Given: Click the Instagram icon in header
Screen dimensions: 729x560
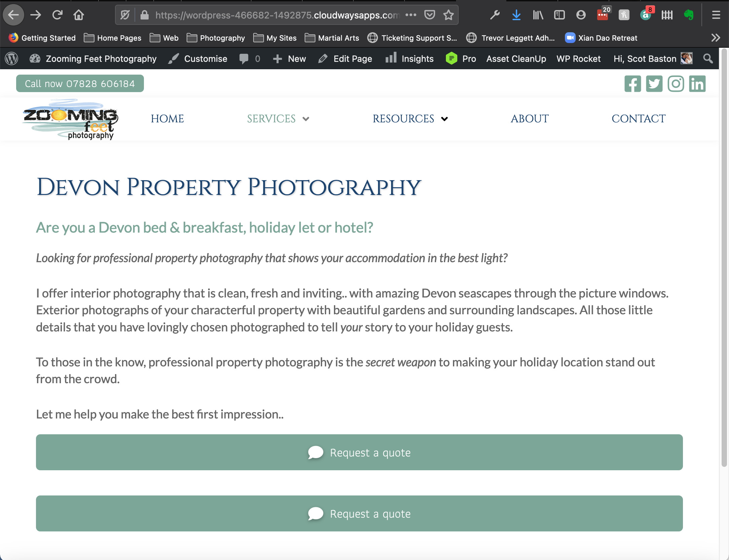Looking at the screenshot, I should (x=676, y=84).
